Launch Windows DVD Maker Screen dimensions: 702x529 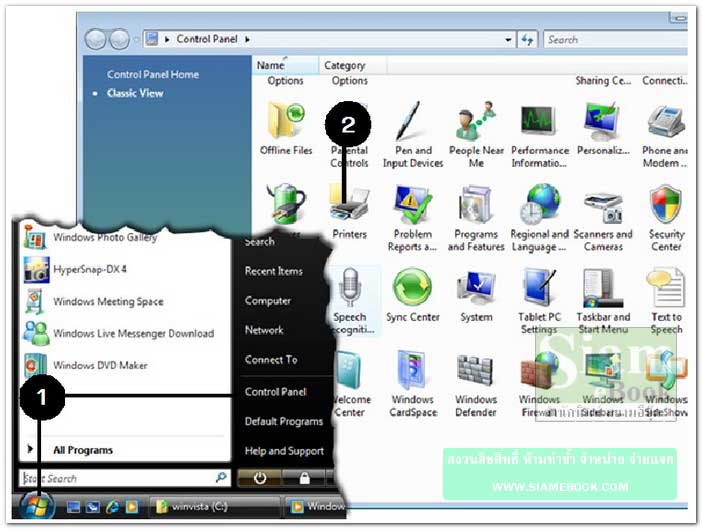86,365
